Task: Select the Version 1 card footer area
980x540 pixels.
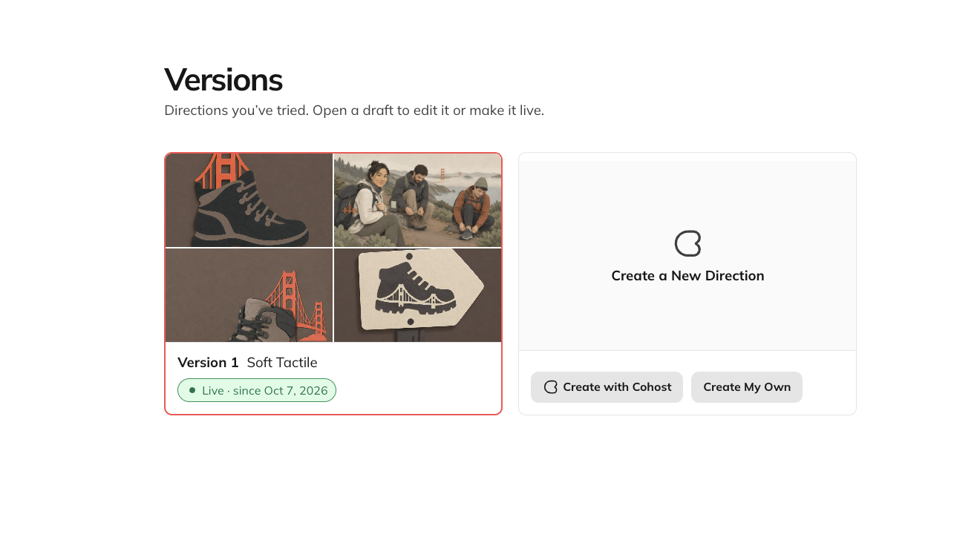Action: 333,378
